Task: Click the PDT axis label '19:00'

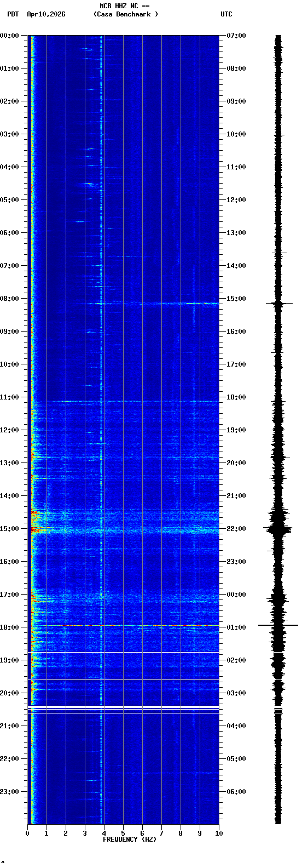Action: pyautogui.click(x=9, y=660)
